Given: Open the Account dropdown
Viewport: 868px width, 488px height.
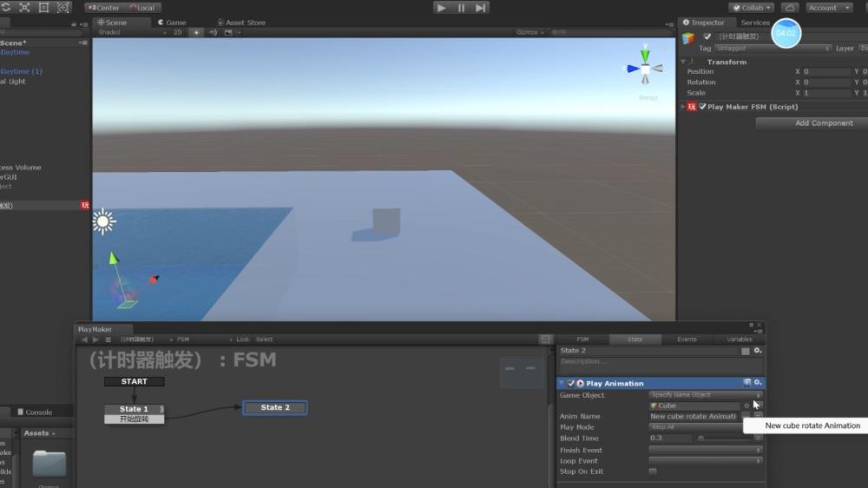Looking at the screenshot, I should coord(829,8).
